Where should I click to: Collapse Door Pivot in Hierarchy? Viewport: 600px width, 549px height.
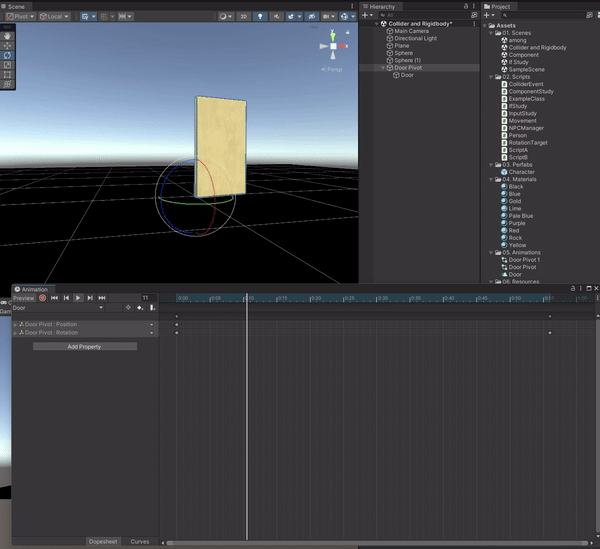coord(383,68)
